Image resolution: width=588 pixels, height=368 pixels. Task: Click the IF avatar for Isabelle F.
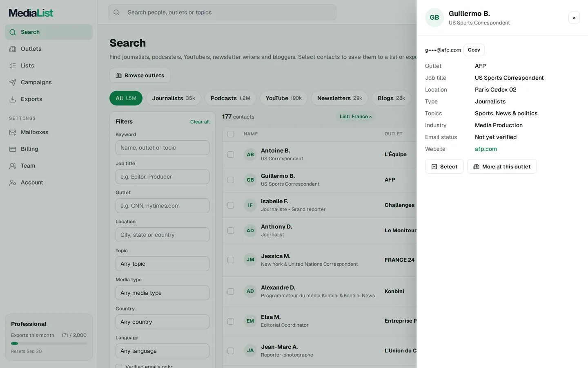tap(250, 205)
